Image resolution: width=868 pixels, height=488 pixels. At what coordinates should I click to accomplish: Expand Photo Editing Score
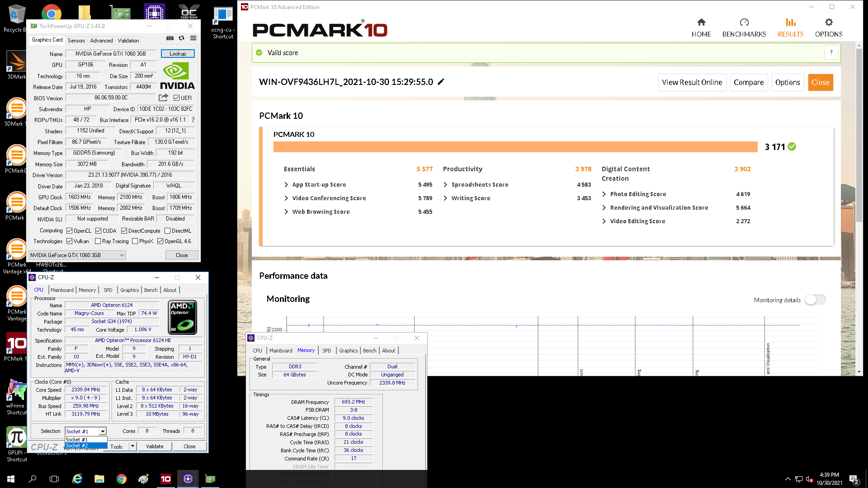click(604, 194)
